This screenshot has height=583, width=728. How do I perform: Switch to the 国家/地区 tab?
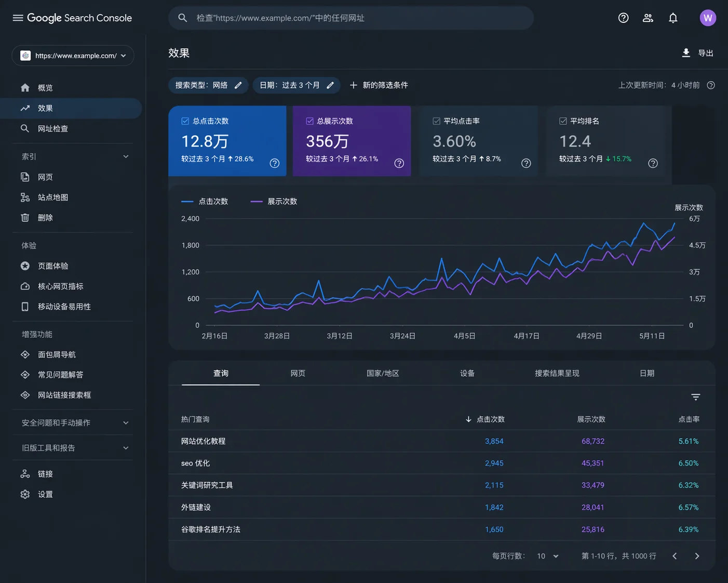point(383,373)
